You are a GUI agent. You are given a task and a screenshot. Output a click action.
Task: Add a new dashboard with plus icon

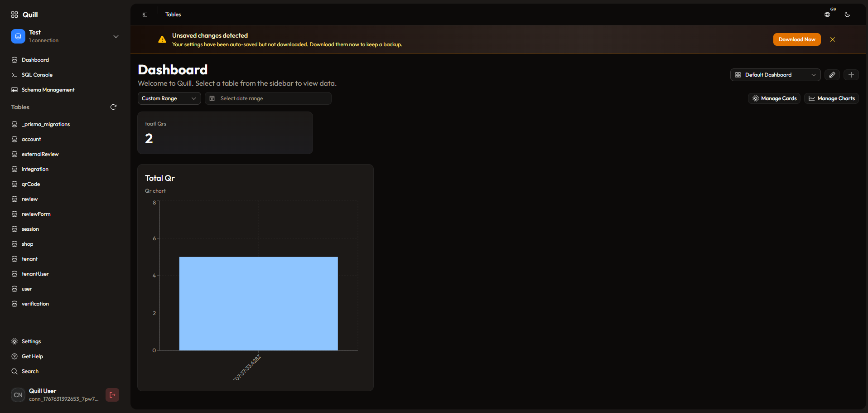coord(851,75)
